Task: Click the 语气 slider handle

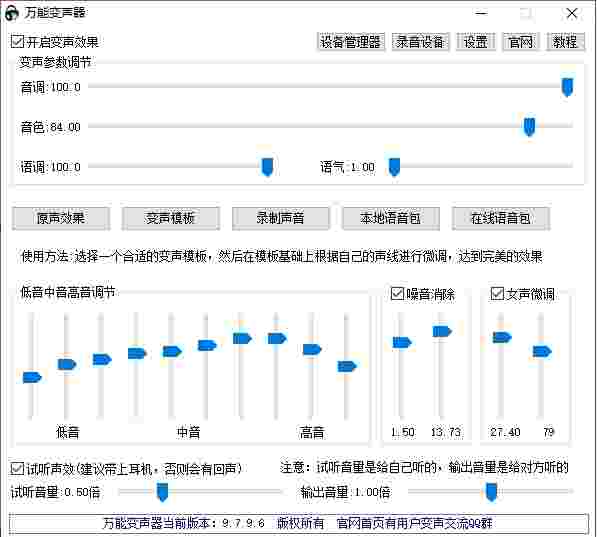Action: [394, 167]
